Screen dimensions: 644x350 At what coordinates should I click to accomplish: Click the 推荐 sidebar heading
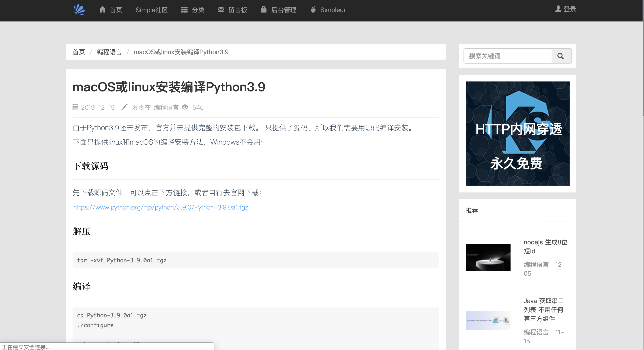click(x=472, y=210)
